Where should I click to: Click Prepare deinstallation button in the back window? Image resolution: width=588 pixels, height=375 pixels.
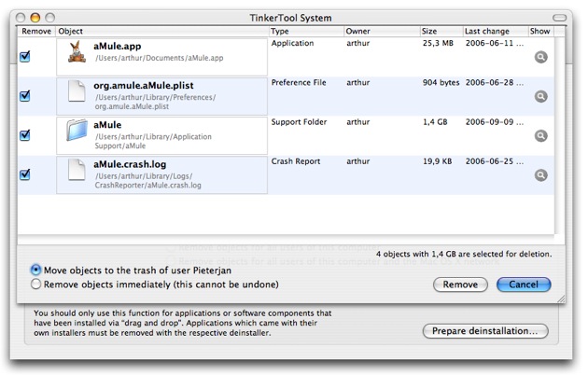click(x=485, y=331)
